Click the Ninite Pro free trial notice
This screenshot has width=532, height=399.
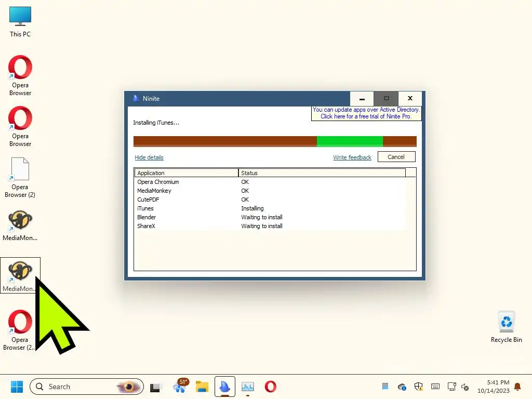coord(366,113)
